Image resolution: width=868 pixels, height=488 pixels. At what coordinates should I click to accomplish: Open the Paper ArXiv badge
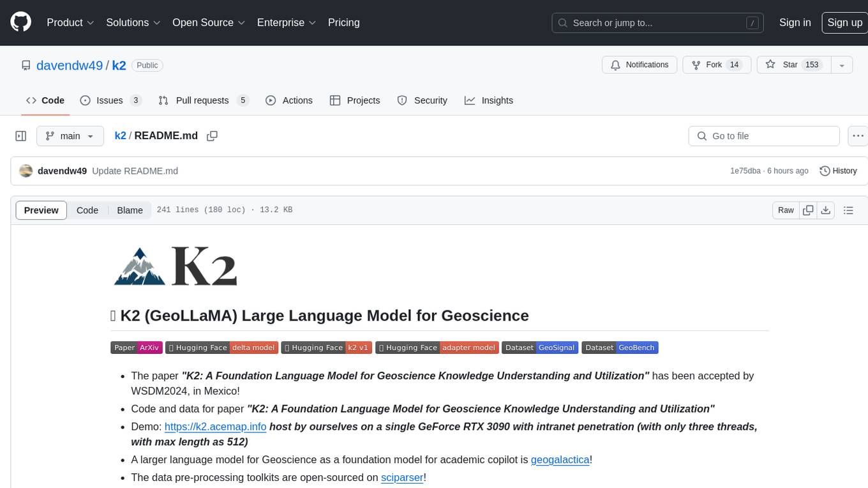tap(136, 347)
